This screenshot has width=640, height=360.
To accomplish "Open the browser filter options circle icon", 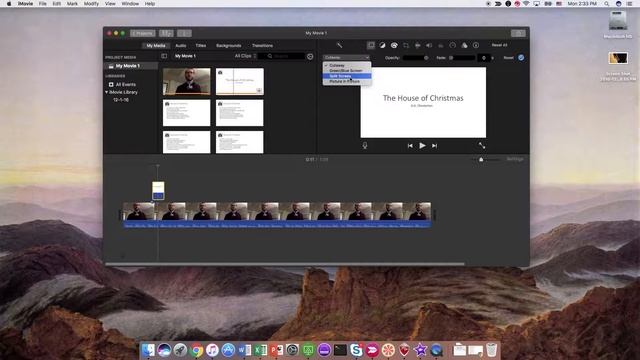I will point(310,56).
